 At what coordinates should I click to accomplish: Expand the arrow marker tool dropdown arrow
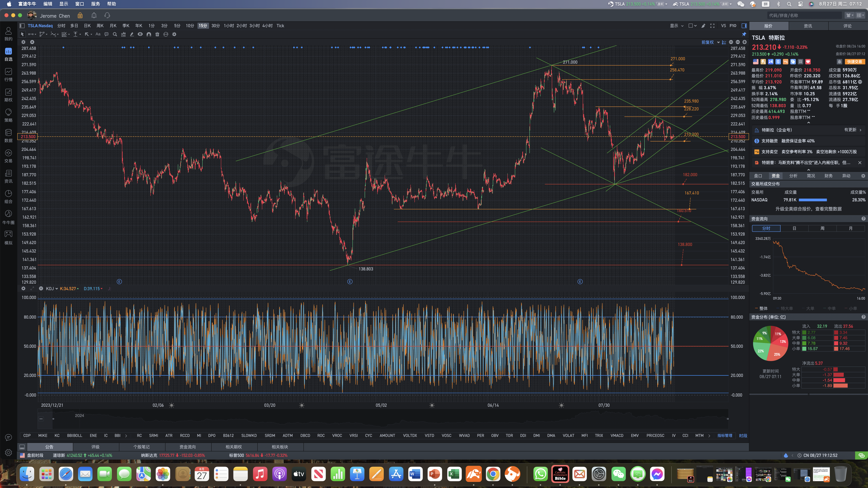(x=91, y=34)
